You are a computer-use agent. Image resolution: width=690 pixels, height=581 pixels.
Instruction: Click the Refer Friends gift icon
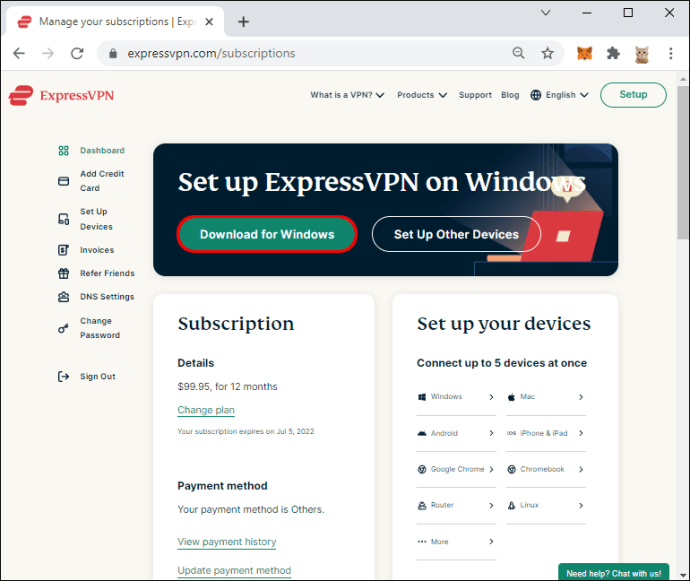coord(63,273)
